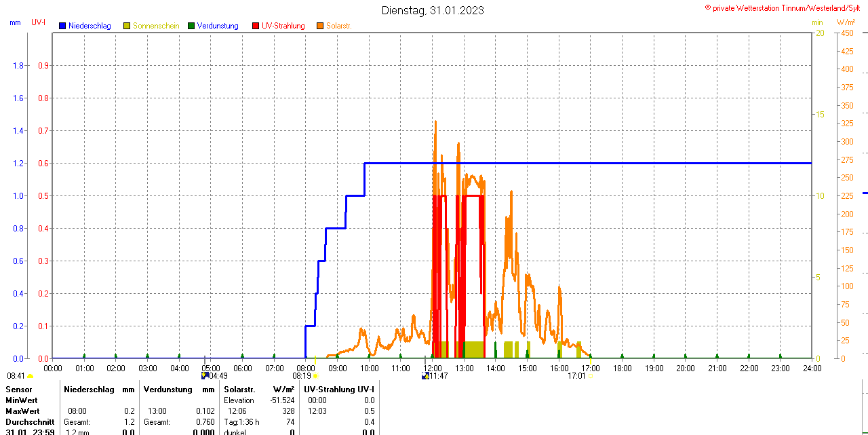Click the sun icon beside 08:19
This screenshot has width=868, height=435.
click(315, 376)
